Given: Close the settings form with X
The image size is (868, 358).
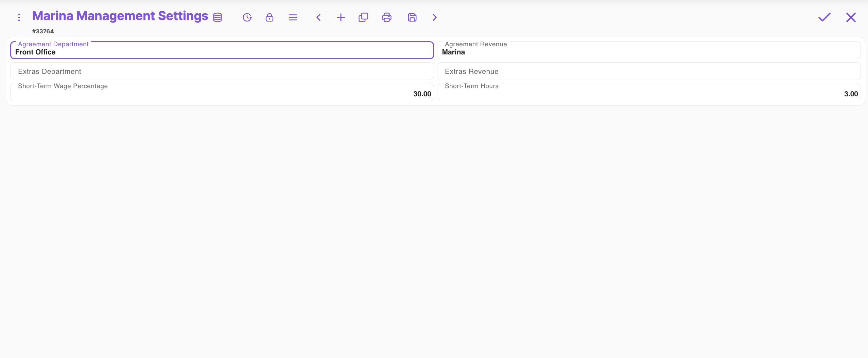Looking at the screenshot, I should coord(851,17).
